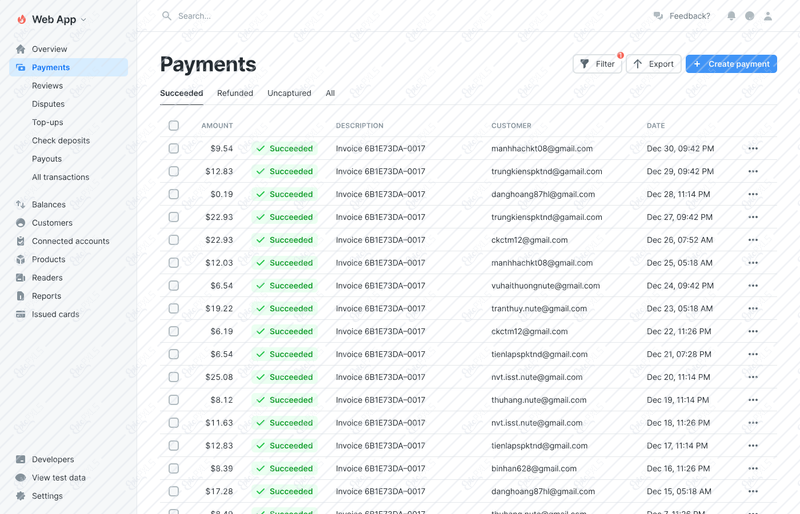Image resolution: width=800 pixels, height=514 pixels.
Task: Click the Payments icon in sidebar
Action: 20,67
